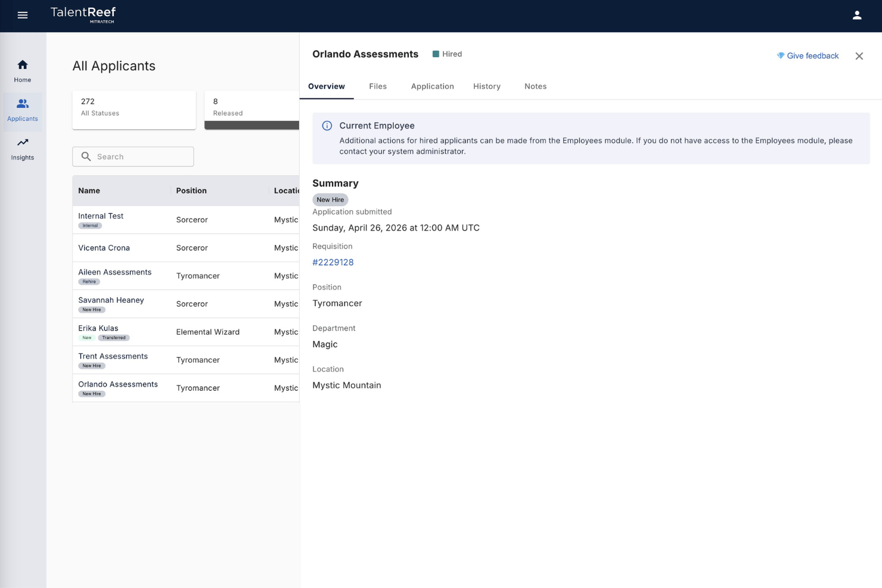Switch to the Overview tab
The width and height of the screenshot is (882, 588).
tap(327, 86)
